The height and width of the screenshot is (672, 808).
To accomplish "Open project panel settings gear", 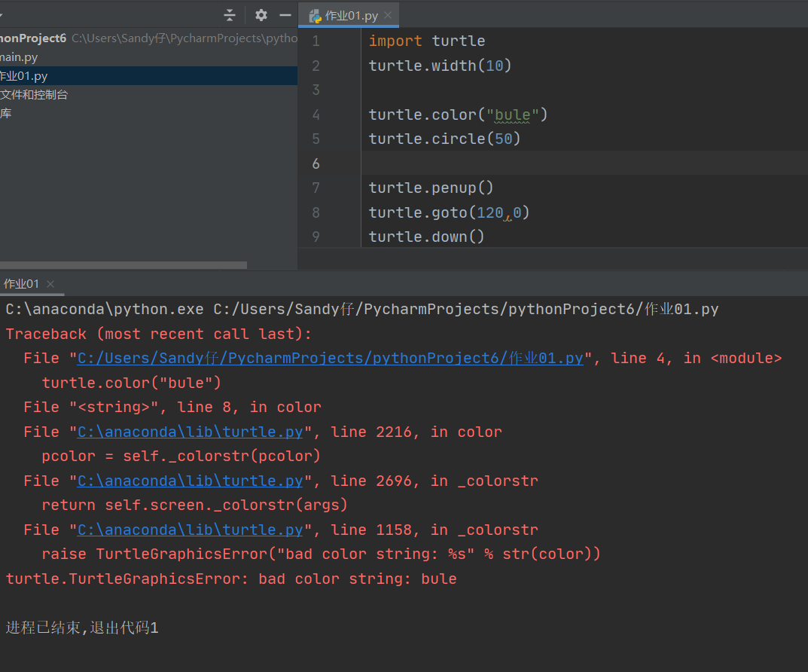I will click(x=261, y=16).
